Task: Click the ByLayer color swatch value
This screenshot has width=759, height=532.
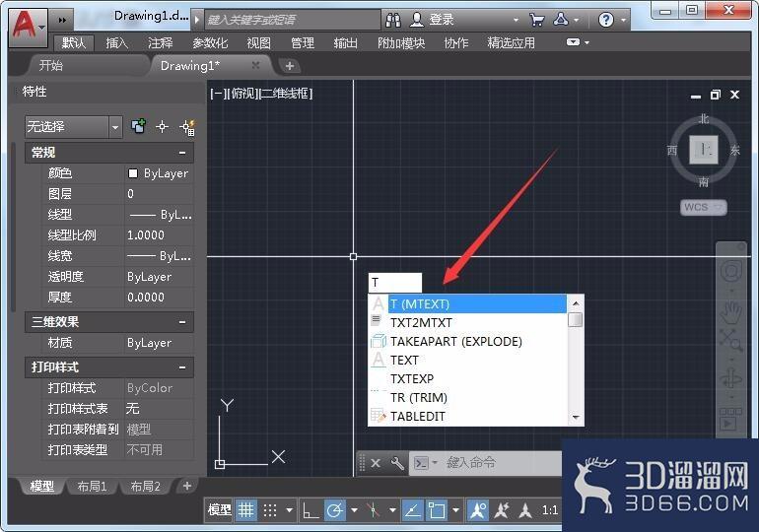Action: tap(160, 173)
